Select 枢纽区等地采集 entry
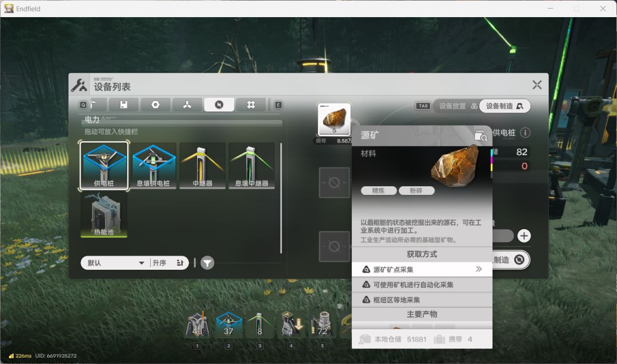 (x=422, y=300)
